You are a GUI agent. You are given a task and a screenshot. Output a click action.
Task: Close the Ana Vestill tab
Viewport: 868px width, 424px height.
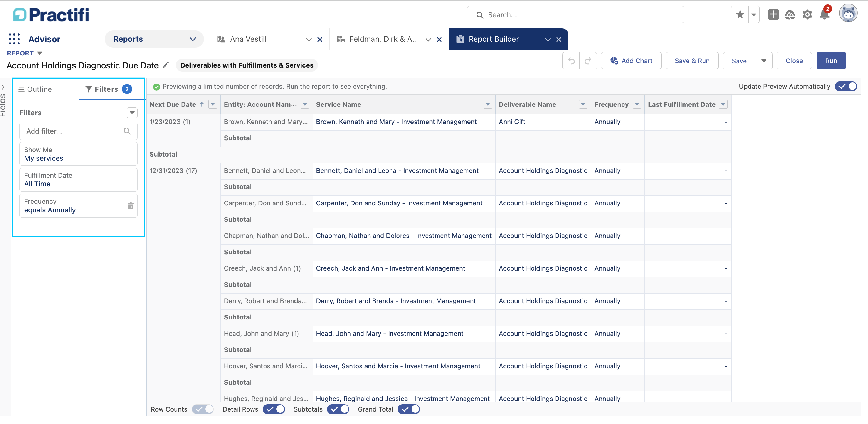pyautogui.click(x=320, y=40)
